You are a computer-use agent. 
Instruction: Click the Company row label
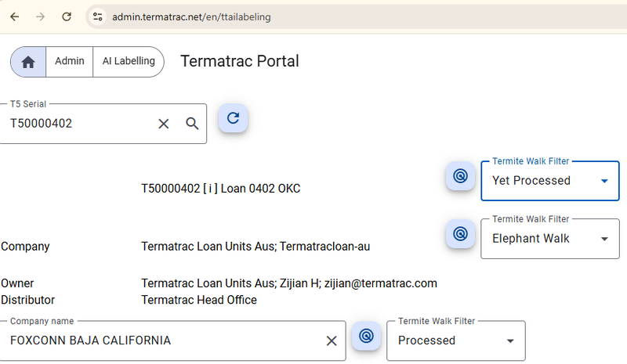point(25,247)
